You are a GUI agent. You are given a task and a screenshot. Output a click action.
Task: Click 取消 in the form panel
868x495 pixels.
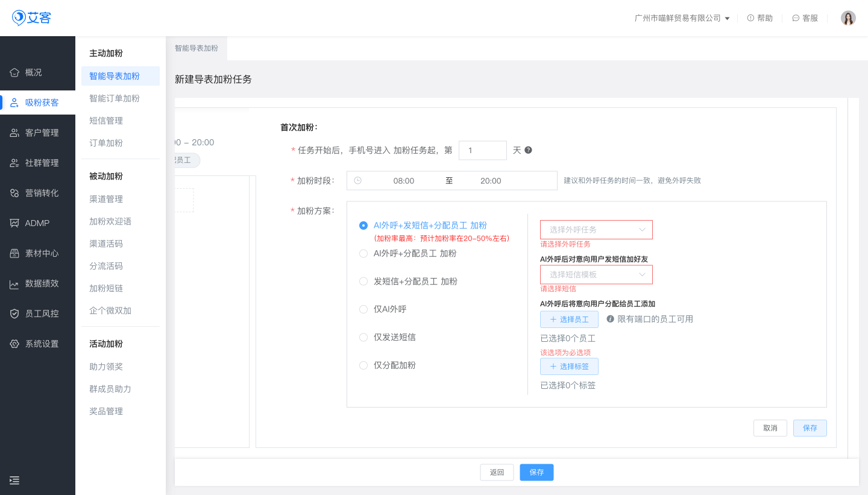pyautogui.click(x=770, y=428)
